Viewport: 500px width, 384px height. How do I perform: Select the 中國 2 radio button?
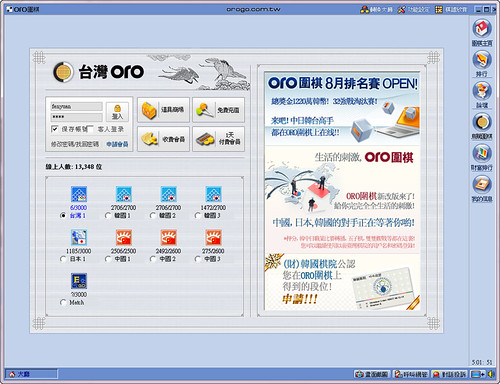coord(153,259)
